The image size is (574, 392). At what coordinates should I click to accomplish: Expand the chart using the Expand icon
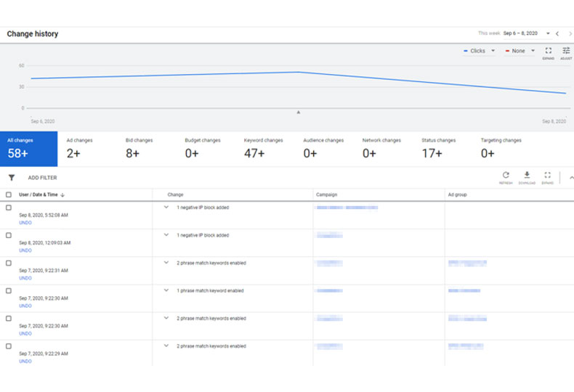tap(549, 52)
